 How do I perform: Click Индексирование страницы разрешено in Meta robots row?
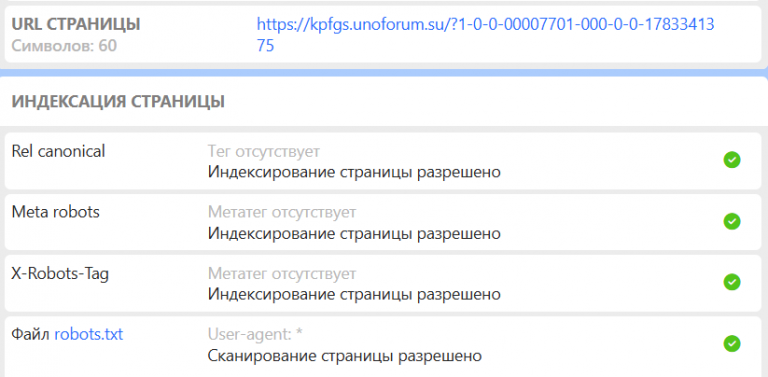point(354,234)
